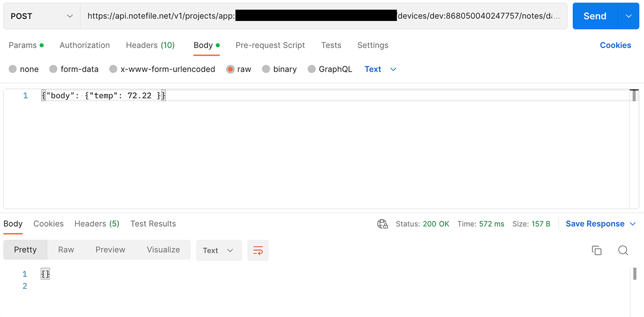The width and height of the screenshot is (644, 317).
Task: Switch to the Visualize response view
Action: pyautogui.click(x=163, y=250)
